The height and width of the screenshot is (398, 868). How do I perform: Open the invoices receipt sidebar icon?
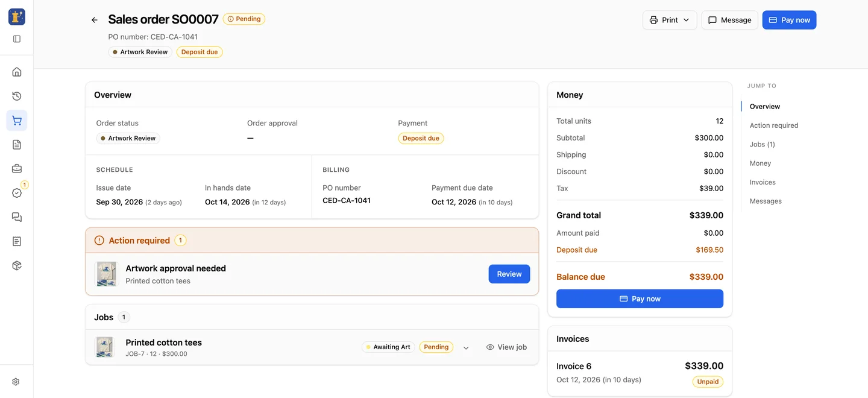click(x=17, y=241)
